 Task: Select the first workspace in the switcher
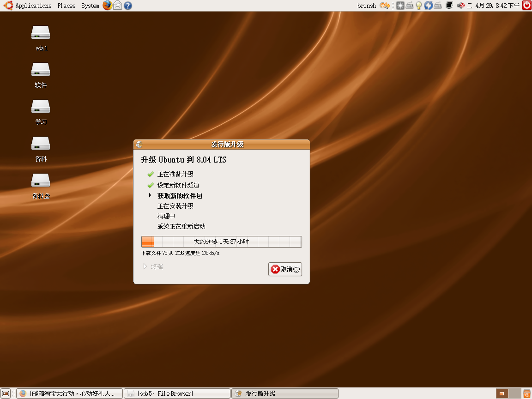pyautogui.click(x=502, y=393)
